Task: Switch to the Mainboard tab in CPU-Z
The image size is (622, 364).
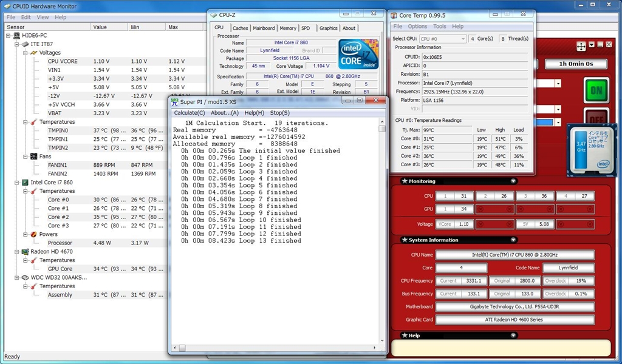Action: point(264,28)
